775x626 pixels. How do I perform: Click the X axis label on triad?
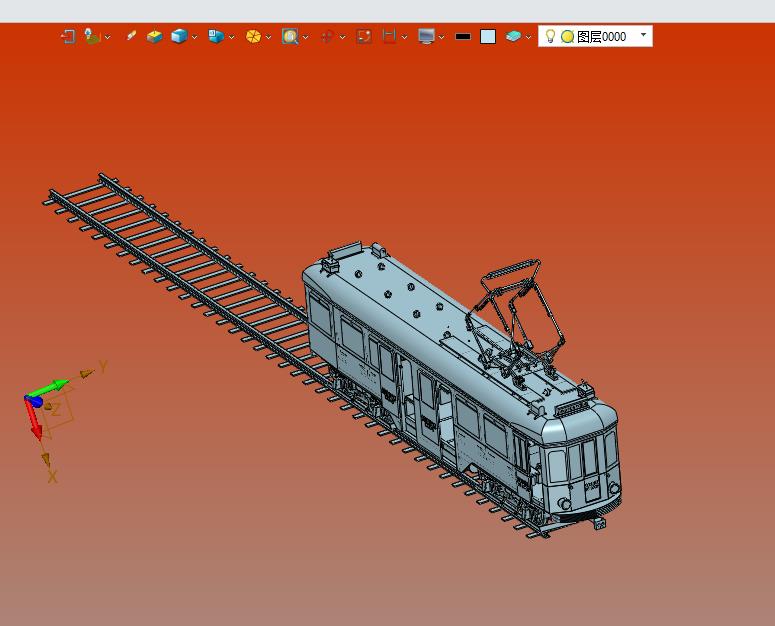[52, 477]
